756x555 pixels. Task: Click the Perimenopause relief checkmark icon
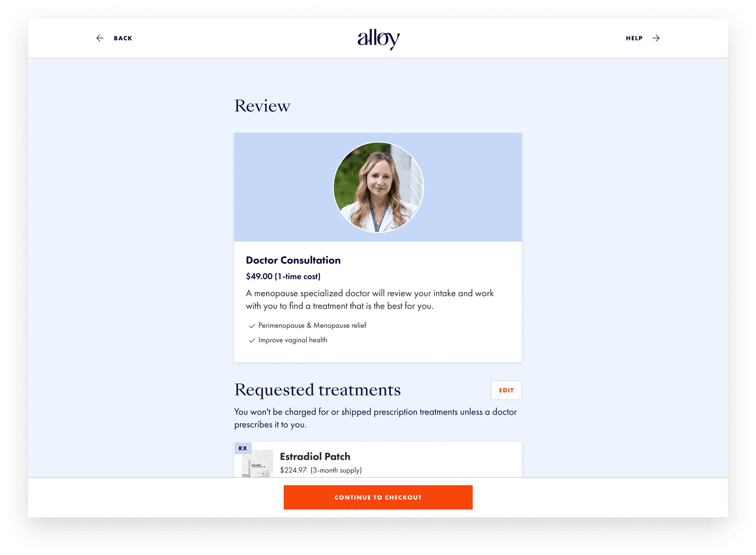click(252, 326)
